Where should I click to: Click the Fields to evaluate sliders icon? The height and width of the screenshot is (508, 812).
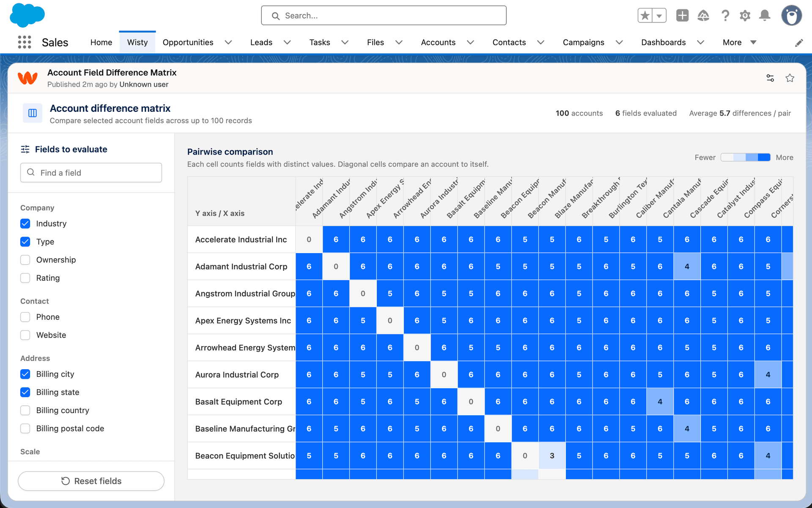(25, 149)
